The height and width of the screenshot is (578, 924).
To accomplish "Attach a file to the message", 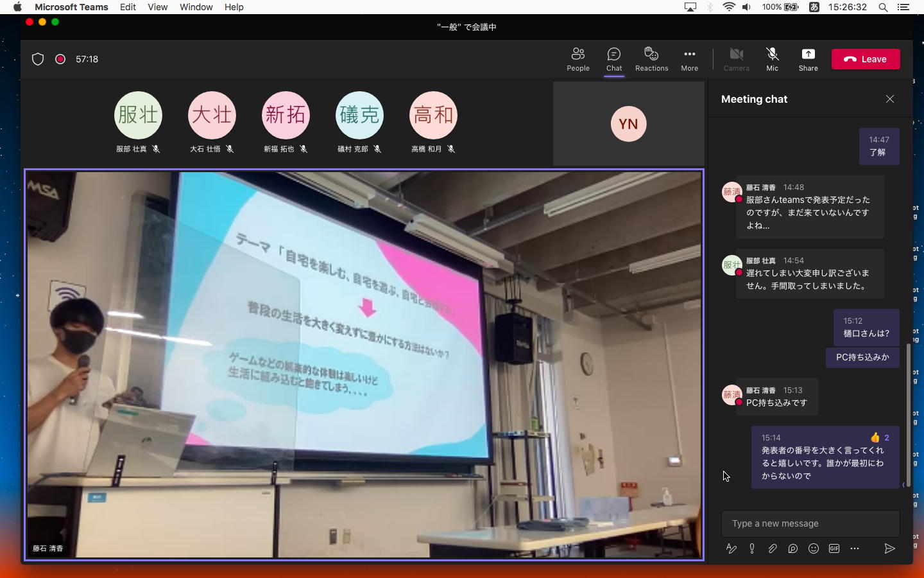I will tap(773, 548).
